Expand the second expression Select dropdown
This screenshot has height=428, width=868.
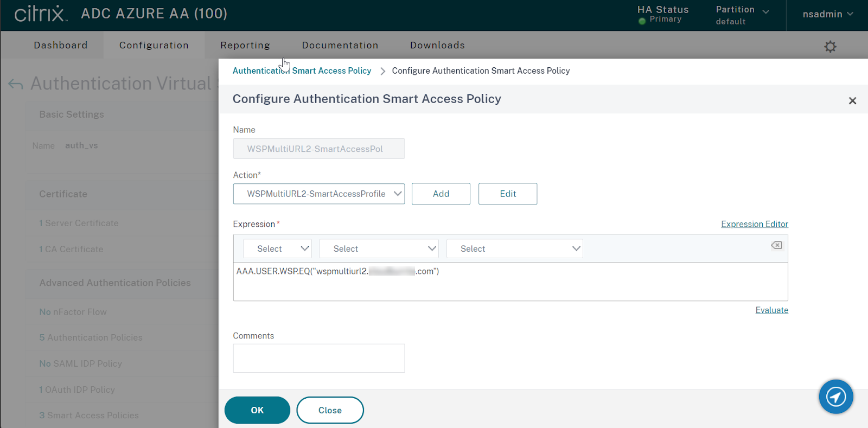tap(379, 248)
